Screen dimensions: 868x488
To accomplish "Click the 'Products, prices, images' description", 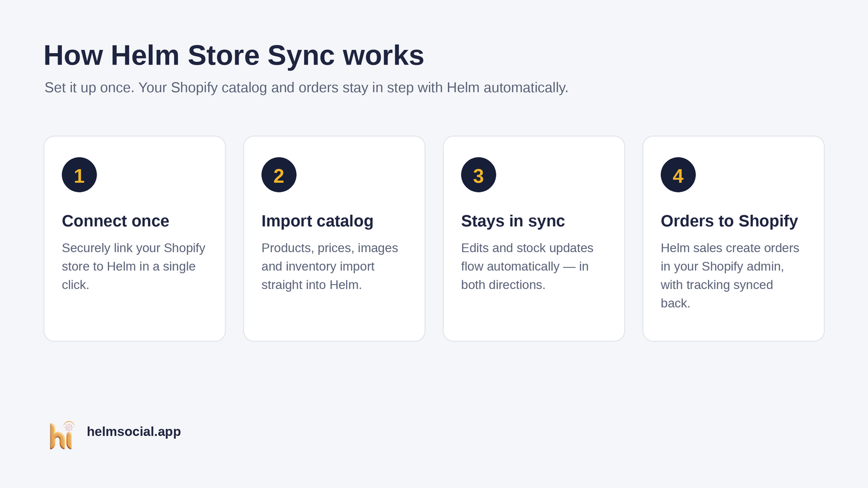I will click(330, 266).
